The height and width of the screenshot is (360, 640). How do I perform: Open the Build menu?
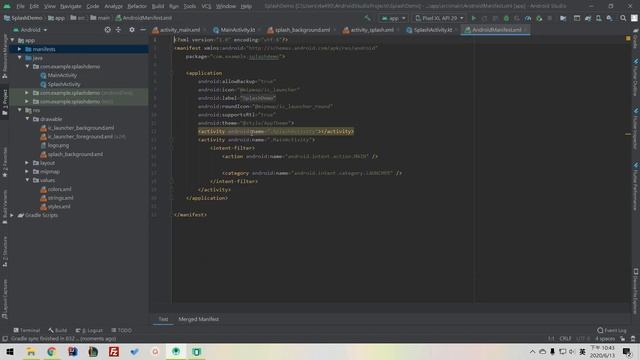(x=158, y=6)
